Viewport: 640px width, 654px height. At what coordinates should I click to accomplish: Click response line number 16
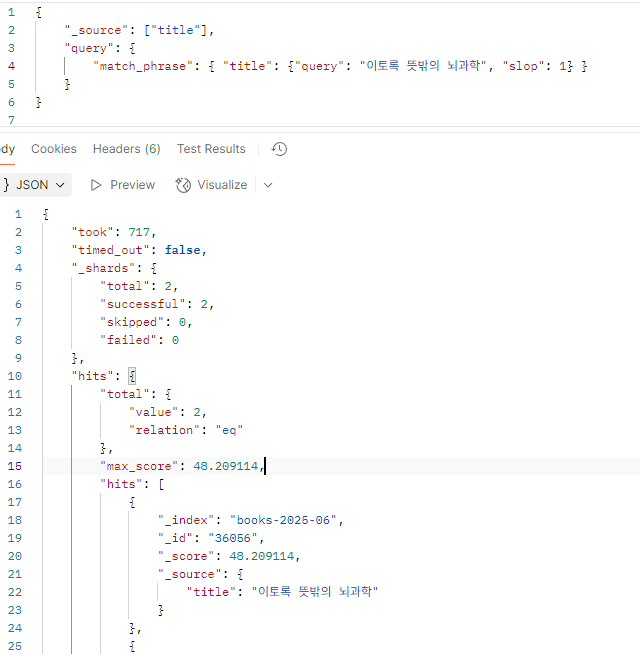tap(15, 484)
